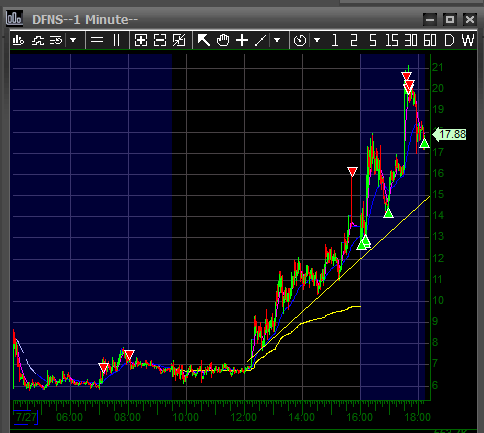Viewport: 484px width, 433px height.
Task: Click the chart window icon beside DFNS title
Action: tap(14, 18)
